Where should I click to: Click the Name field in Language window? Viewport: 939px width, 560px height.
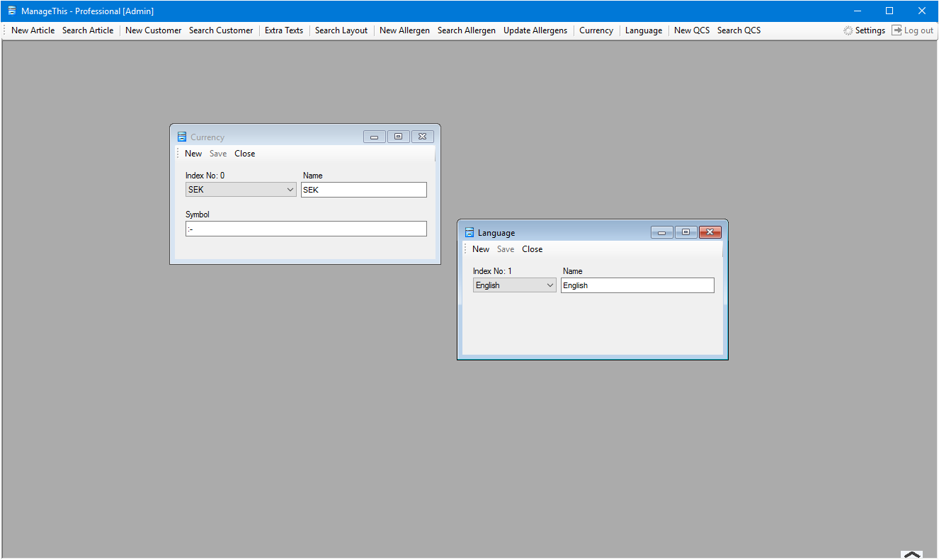[x=637, y=285]
